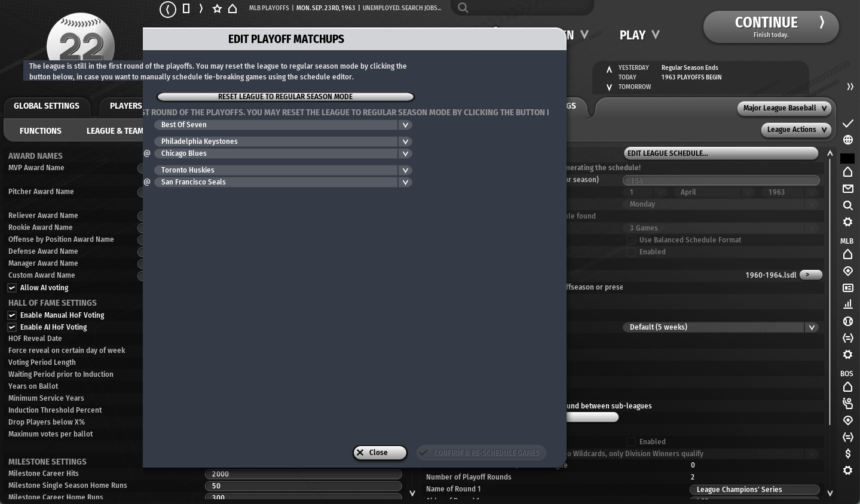Click the baseball icon under MLB

[x=847, y=321]
